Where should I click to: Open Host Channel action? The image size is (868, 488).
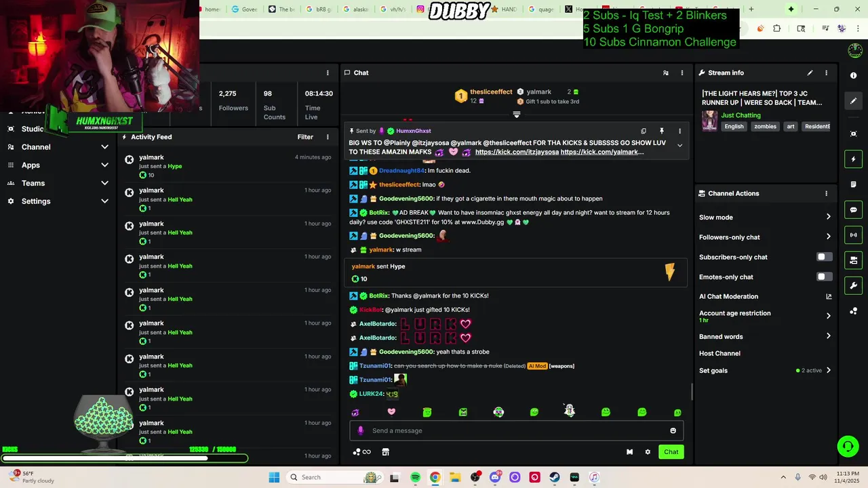point(719,354)
